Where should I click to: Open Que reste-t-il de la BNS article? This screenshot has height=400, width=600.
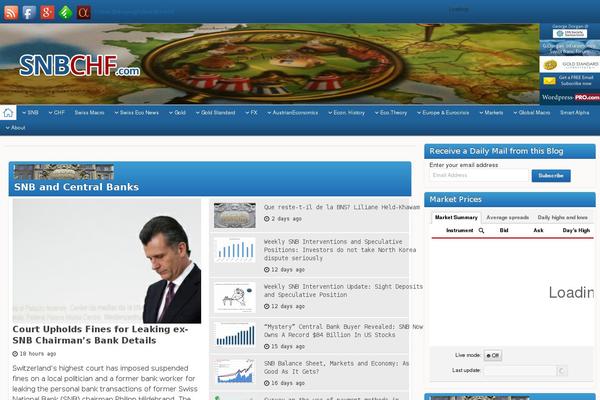341,207
